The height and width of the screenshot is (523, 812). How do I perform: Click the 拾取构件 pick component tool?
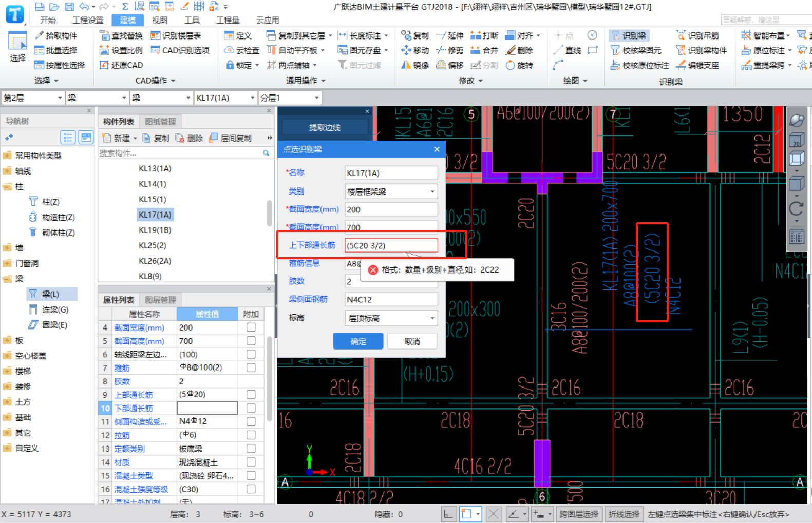(x=55, y=35)
